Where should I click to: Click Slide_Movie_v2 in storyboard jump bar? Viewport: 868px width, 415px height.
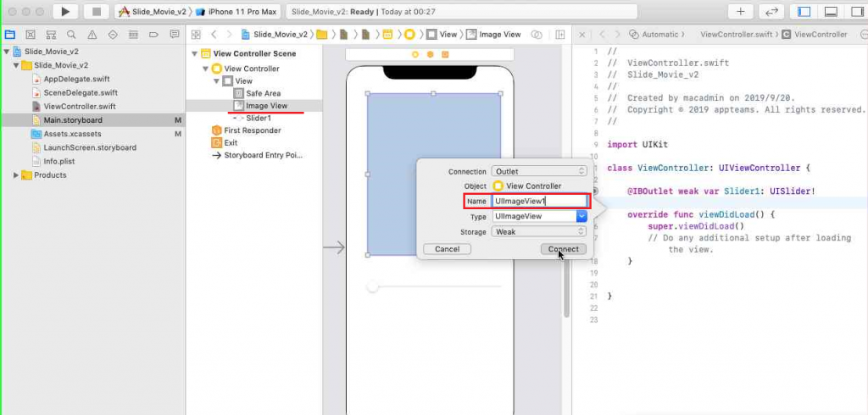point(275,35)
